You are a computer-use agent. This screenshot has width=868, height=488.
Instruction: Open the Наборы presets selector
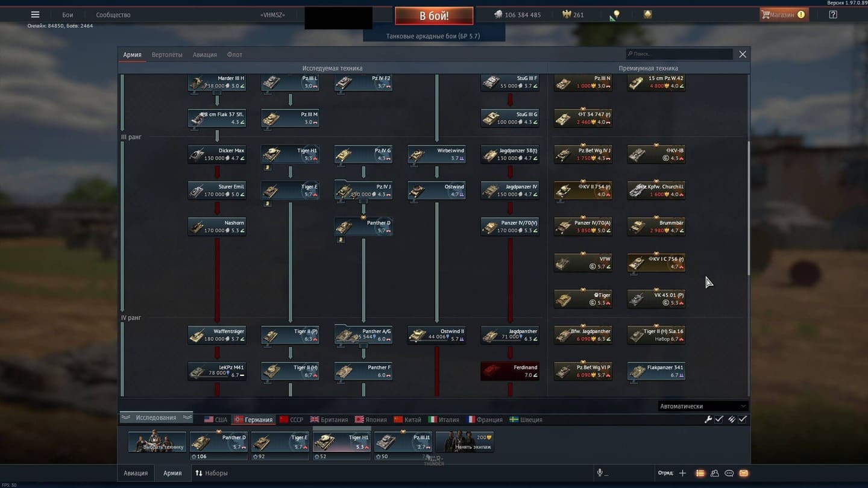(211, 474)
